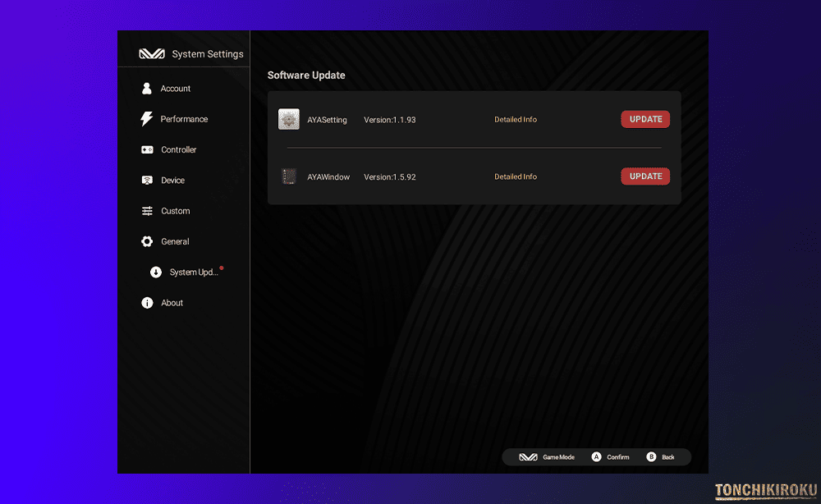Screen dimensions: 821x504
Task: Click the Account person icon in sidebar
Action: (147, 89)
